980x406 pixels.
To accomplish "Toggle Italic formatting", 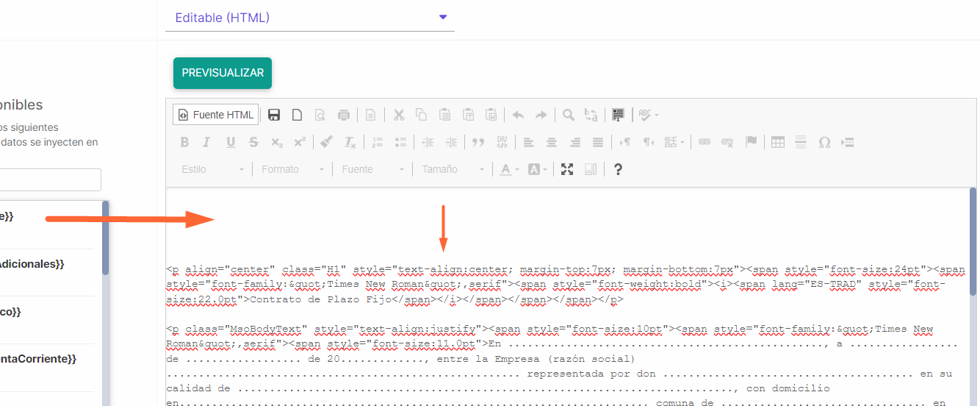I will (x=207, y=142).
